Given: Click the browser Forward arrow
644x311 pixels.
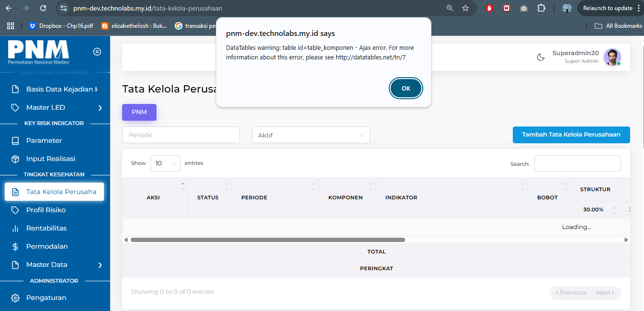Looking at the screenshot, I should (x=26, y=8).
